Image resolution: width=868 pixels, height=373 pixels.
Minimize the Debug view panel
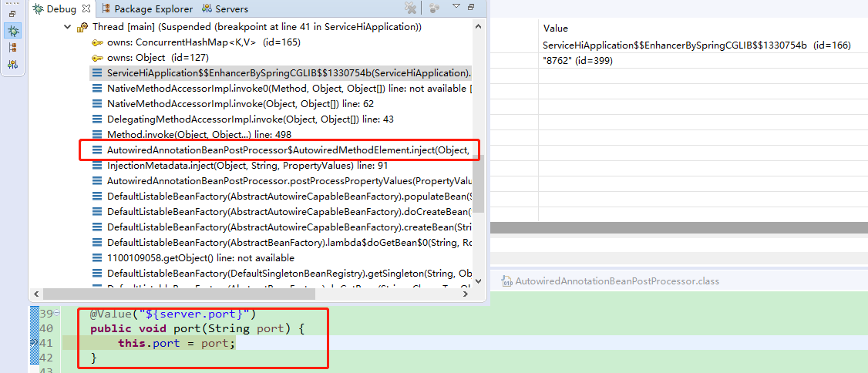click(471, 7)
